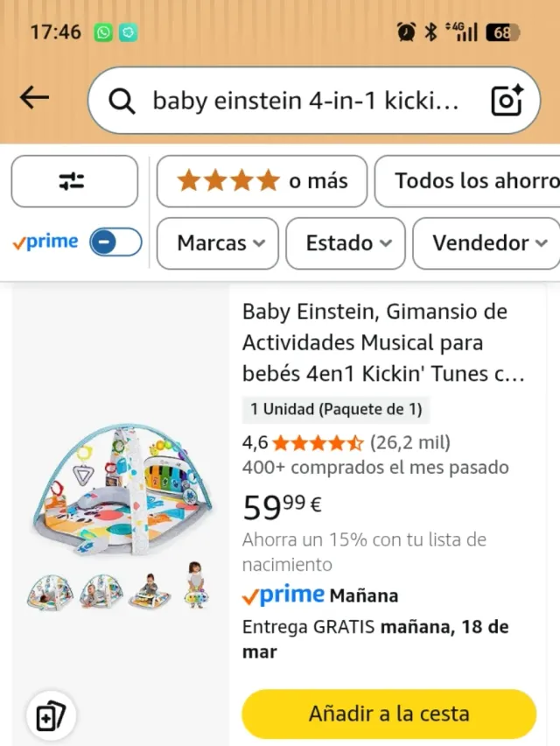Tap the search input field
This screenshot has height=746, width=560.
[304, 101]
